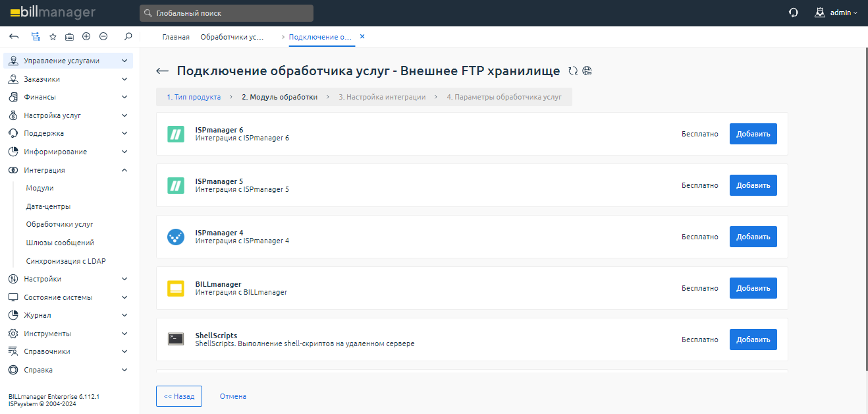
Task: Click the menu tree view icon
Action: pos(36,37)
